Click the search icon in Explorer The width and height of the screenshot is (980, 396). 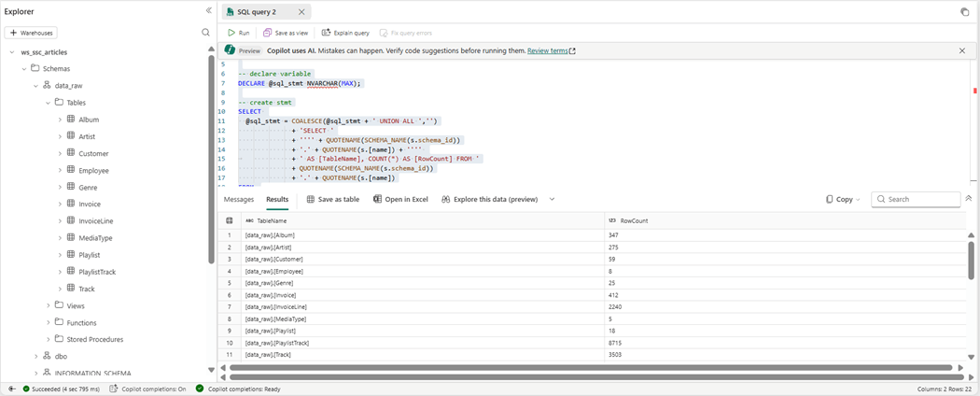206,33
